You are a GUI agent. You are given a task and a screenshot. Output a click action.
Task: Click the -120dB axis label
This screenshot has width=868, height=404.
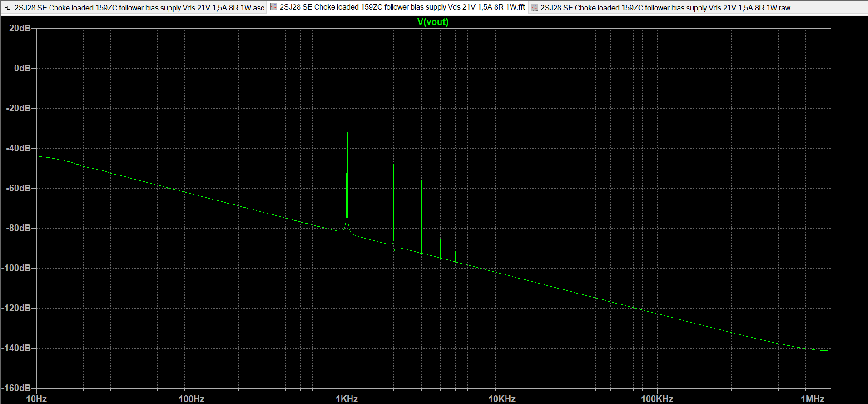coord(16,308)
